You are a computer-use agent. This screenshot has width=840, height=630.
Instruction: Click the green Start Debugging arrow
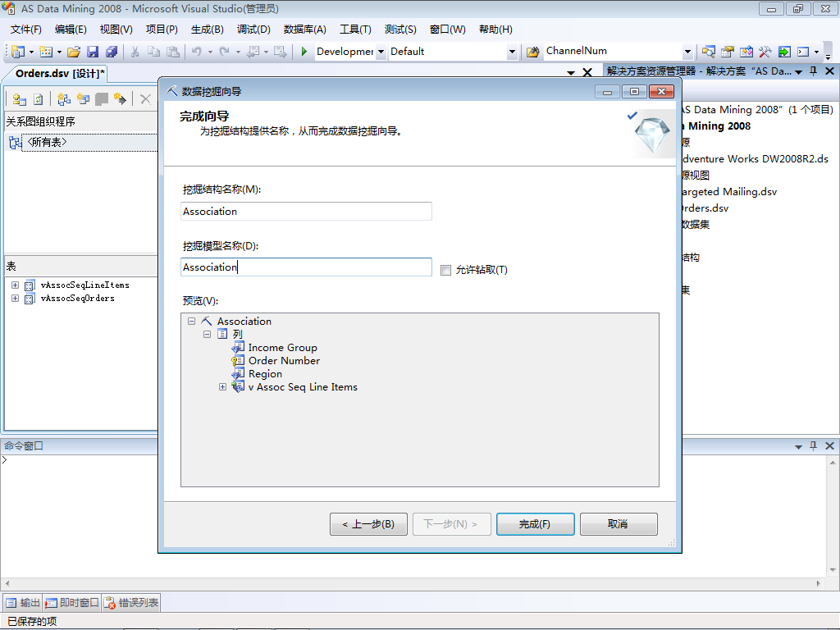[304, 52]
